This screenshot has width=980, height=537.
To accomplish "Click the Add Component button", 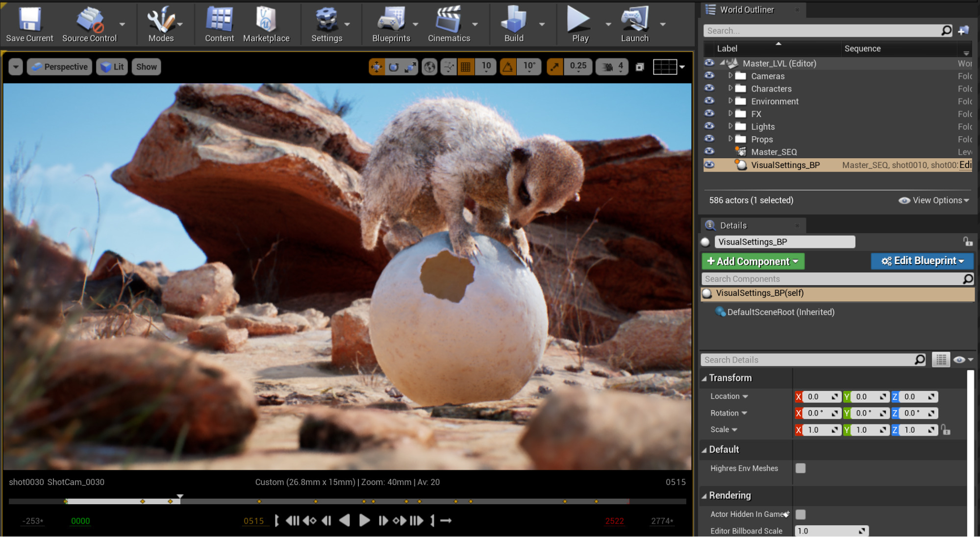I will [x=753, y=261].
